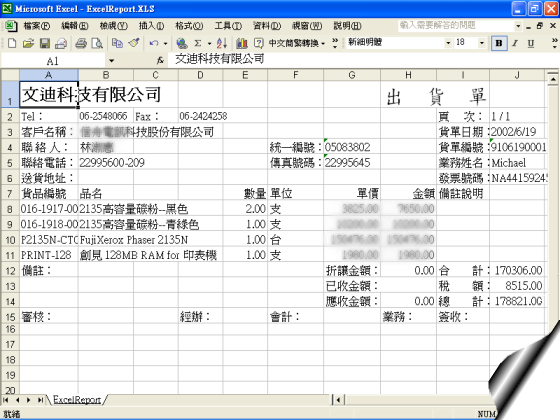
Task: Click the Print icon in the toolbar
Action: point(81,43)
